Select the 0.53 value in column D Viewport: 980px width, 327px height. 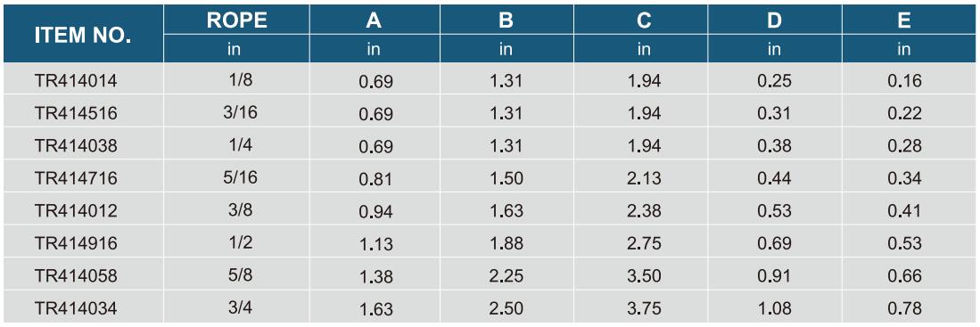tap(774, 210)
